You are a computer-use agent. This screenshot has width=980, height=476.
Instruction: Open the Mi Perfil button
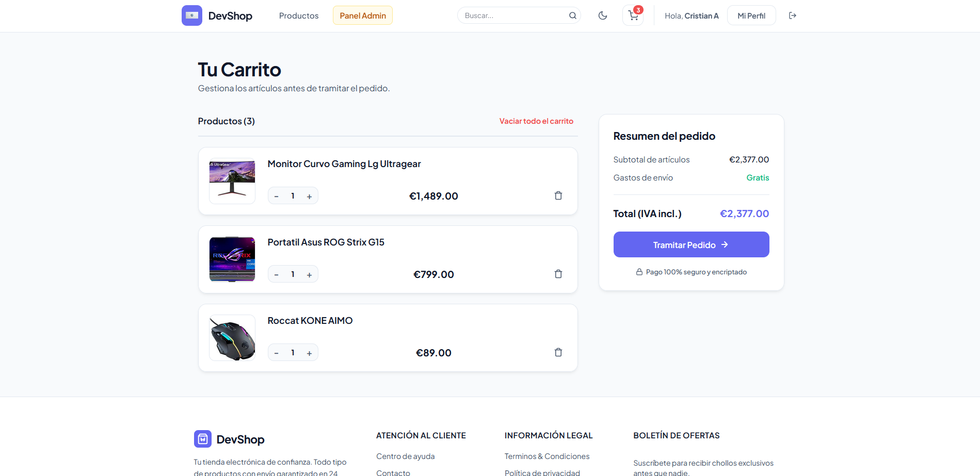tap(751, 15)
